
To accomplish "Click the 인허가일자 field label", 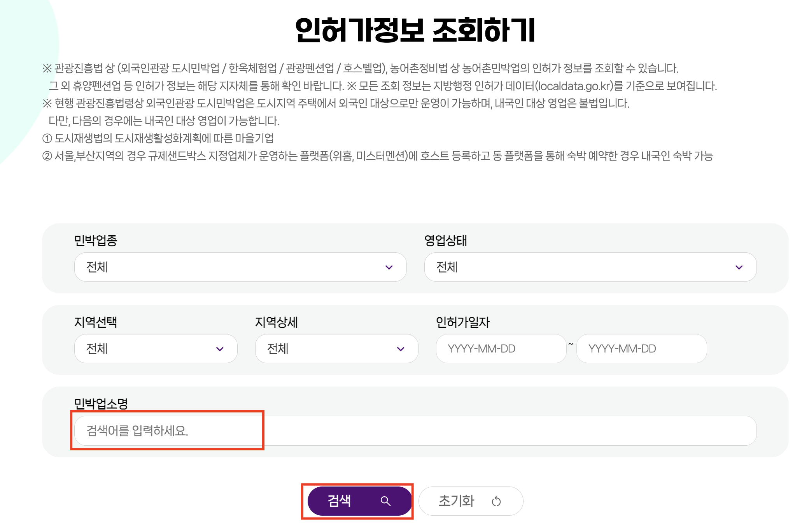I will pyautogui.click(x=462, y=322).
